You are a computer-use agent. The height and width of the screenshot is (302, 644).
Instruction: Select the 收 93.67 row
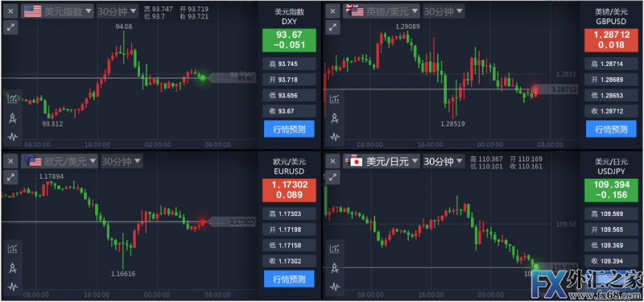(289, 111)
